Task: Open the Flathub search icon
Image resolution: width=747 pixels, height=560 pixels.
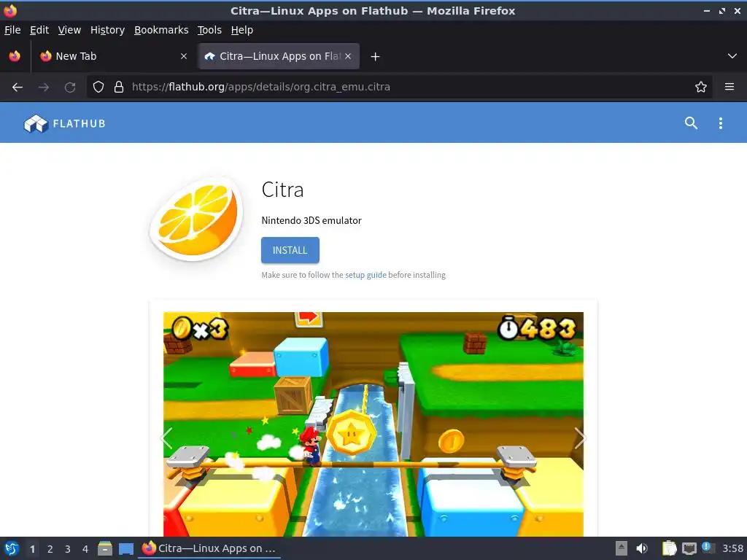Action: [x=691, y=123]
